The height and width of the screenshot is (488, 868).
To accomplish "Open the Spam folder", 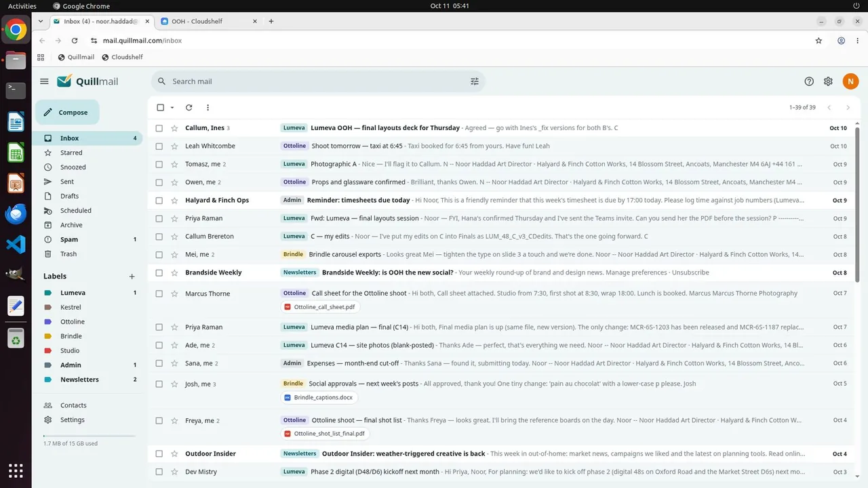I will (x=88, y=239).
